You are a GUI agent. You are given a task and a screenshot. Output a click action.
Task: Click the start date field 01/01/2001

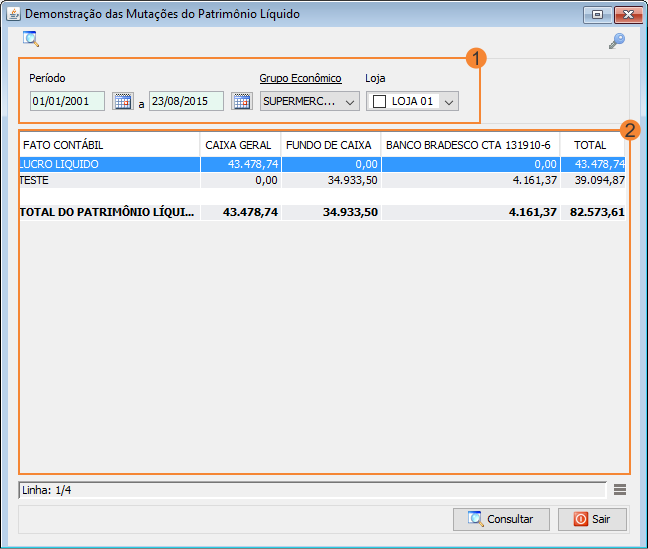(67, 101)
